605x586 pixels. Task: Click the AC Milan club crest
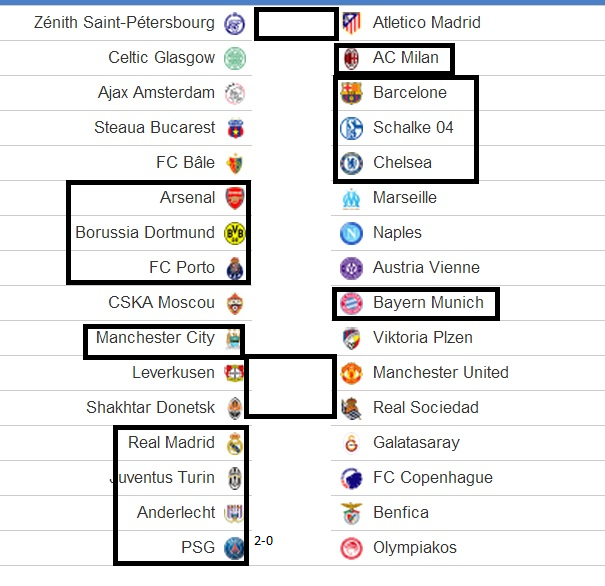(352, 59)
